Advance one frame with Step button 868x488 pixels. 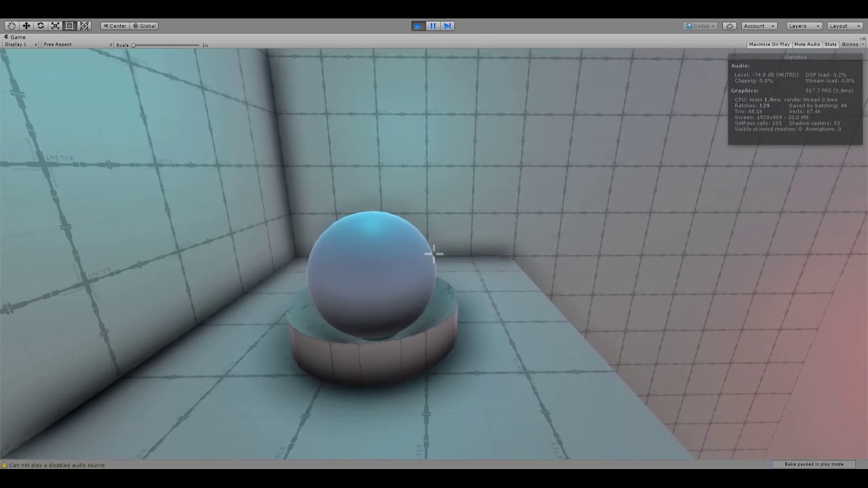pyautogui.click(x=447, y=26)
